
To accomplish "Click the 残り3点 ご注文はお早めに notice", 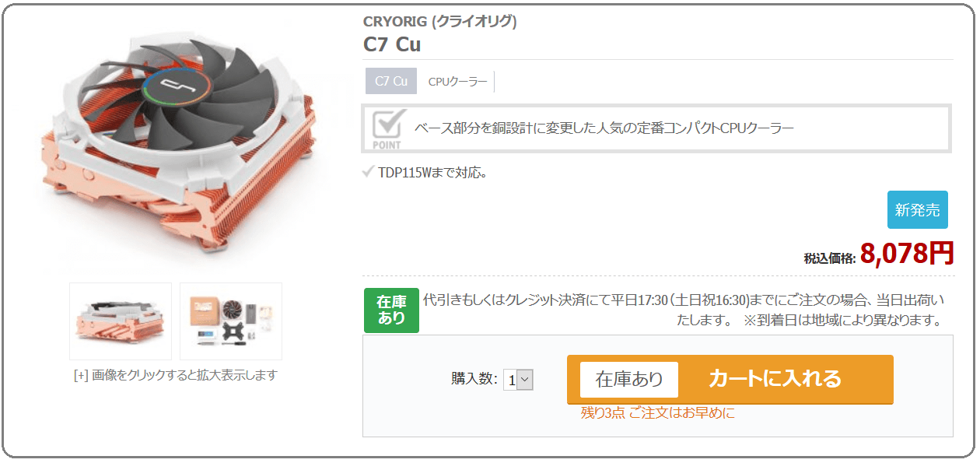I will point(658,413).
